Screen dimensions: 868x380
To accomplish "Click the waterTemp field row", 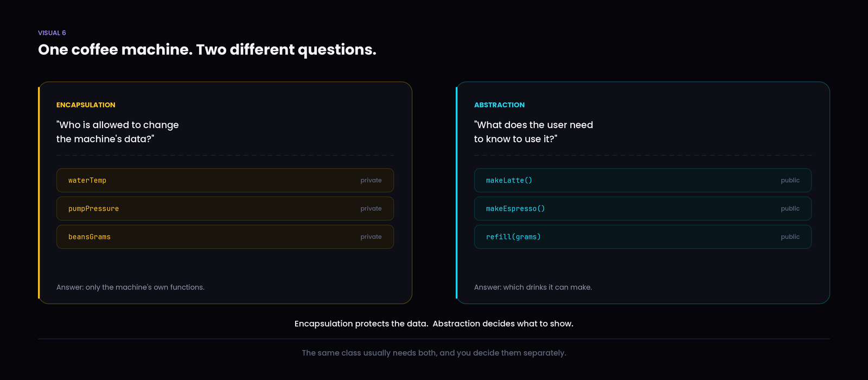I will point(225,180).
